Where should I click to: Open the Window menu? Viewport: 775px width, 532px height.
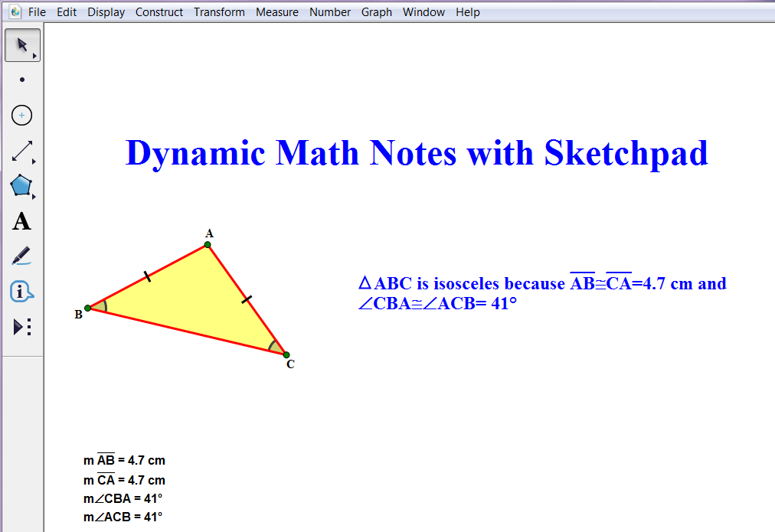pyautogui.click(x=423, y=11)
